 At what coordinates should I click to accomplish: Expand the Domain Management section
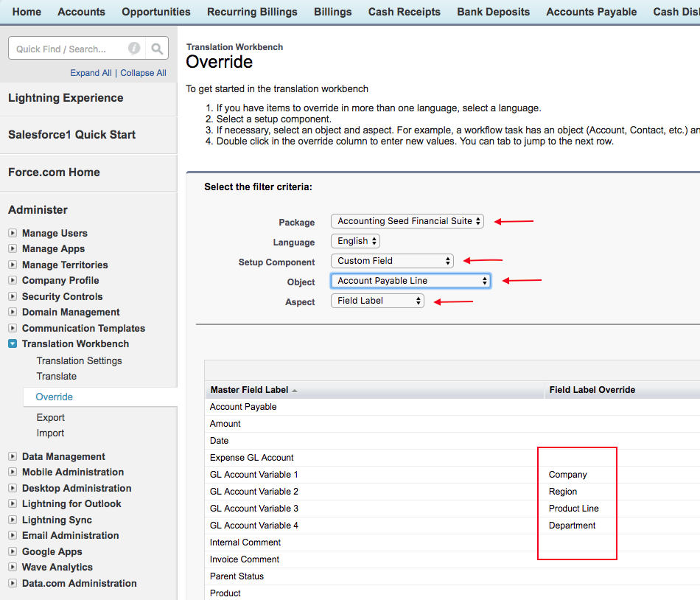(13, 312)
